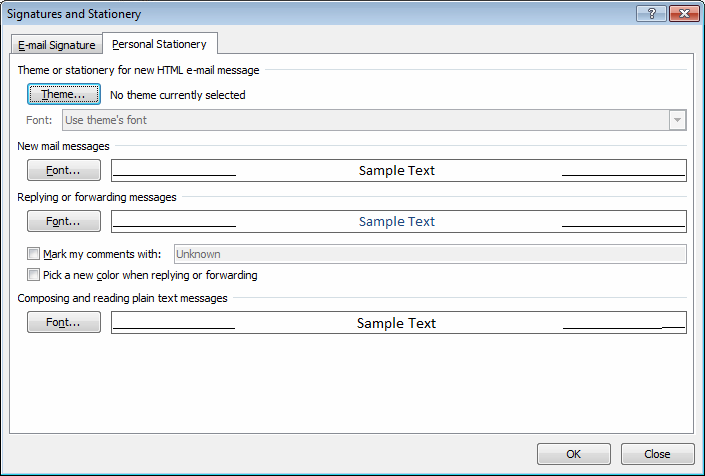Click the Close button at bottom right
Image resolution: width=705 pixels, height=476 pixels.
[x=657, y=454]
